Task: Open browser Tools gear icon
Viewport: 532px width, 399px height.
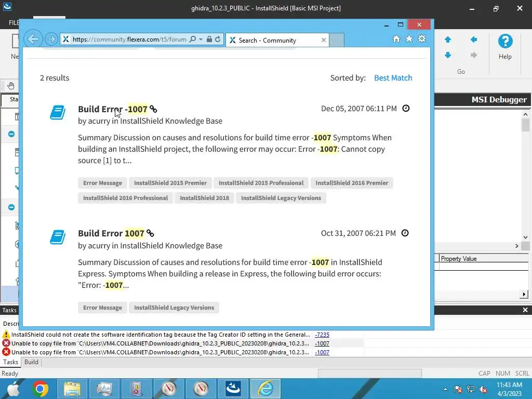Action: coord(422,38)
